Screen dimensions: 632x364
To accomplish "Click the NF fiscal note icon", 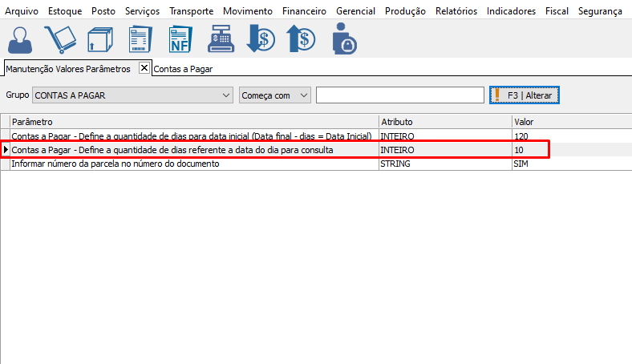I will tap(180, 38).
